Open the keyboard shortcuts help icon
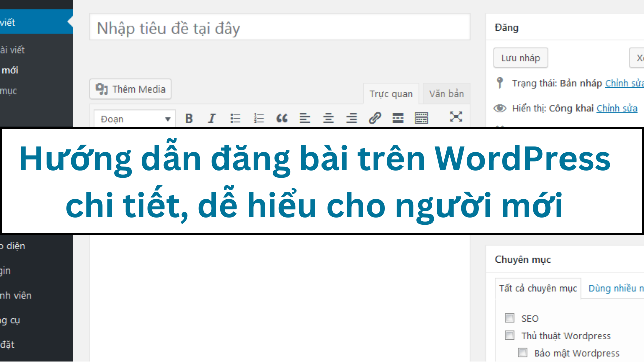The height and width of the screenshot is (362, 644). pos(421,118)
